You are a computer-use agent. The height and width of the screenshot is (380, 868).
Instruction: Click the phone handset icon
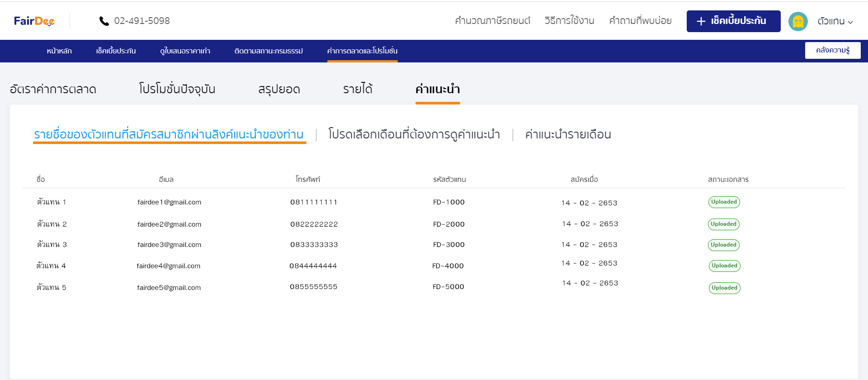tap(104, 21)
